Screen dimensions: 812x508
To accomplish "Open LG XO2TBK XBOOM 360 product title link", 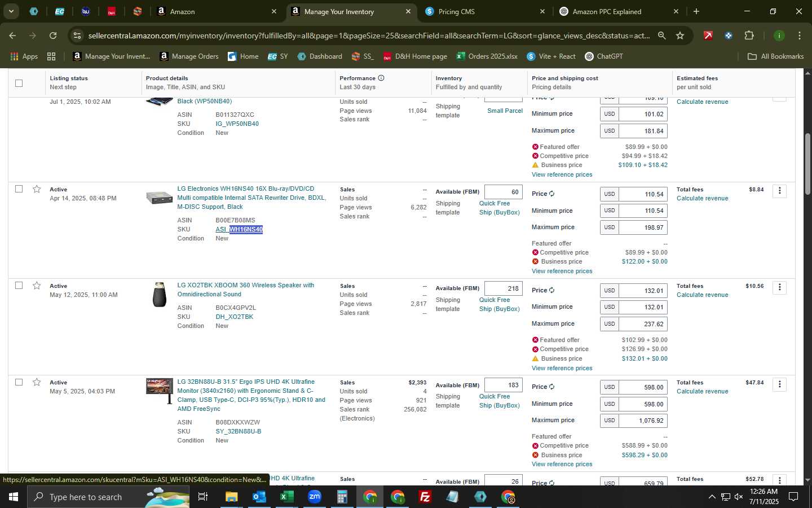I will pos(245,290).
